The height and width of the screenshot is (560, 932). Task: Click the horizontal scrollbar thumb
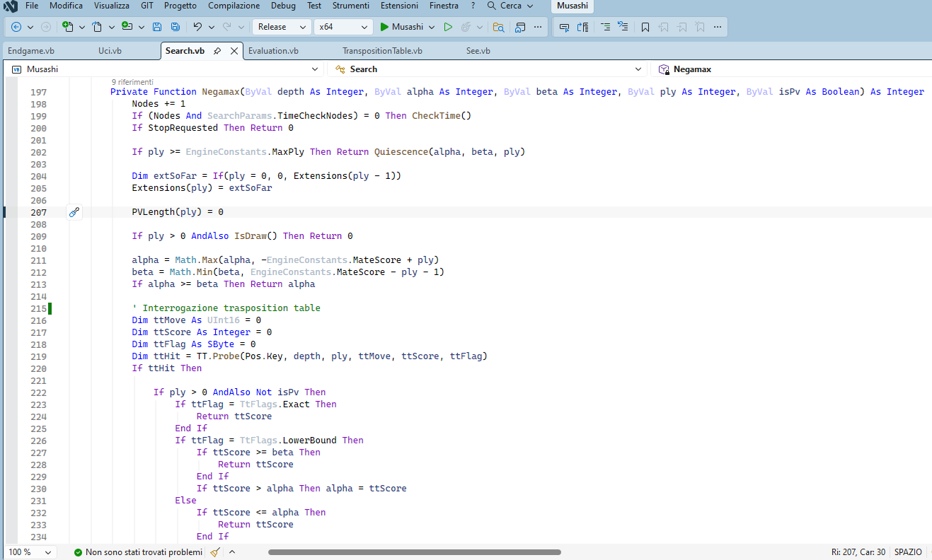click(x=415, y=552)
